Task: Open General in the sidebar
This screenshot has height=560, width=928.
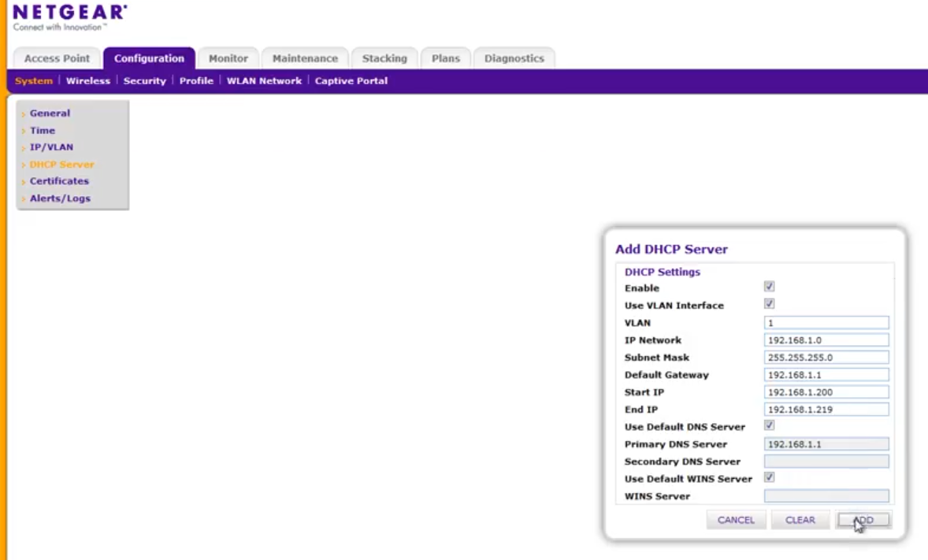Action: pos(50,113)
